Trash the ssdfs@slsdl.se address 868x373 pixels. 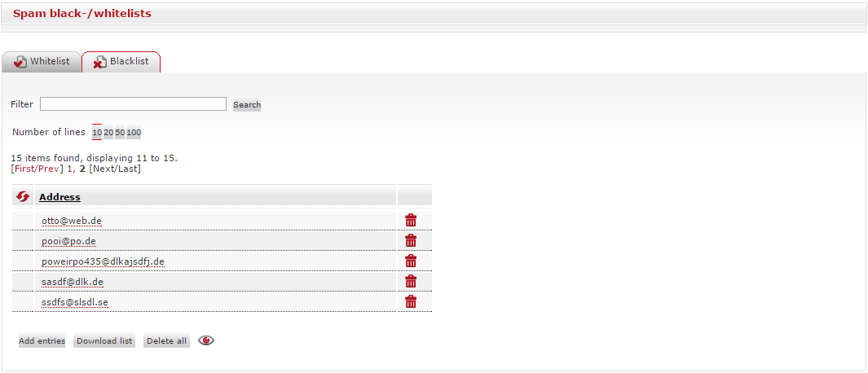coord(411,301)
